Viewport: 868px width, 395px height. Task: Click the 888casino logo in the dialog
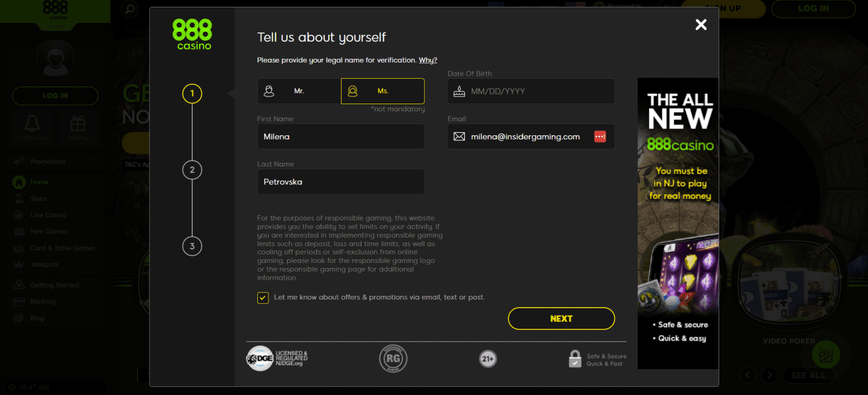pyautogui.click(x=192, y=34)
